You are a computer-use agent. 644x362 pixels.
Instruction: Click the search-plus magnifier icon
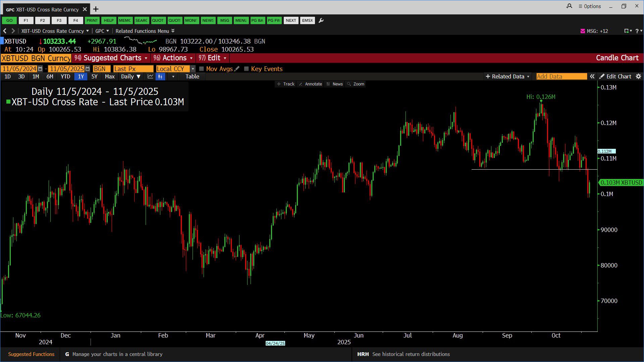(x=569, y=6)
